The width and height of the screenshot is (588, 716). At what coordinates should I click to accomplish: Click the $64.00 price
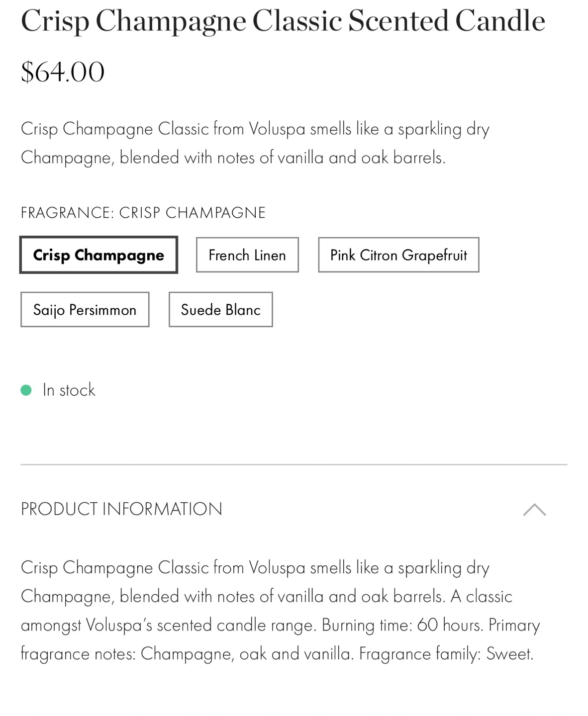tap(63, 72)
